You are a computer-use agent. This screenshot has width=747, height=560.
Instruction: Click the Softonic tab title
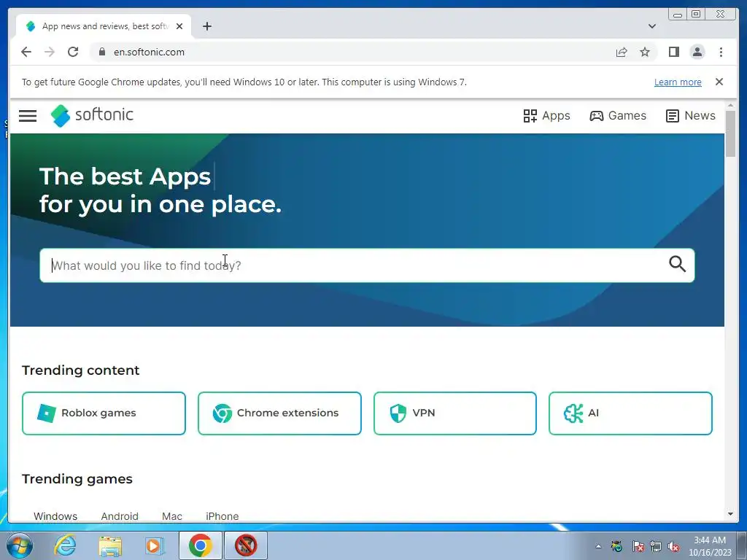105,26
